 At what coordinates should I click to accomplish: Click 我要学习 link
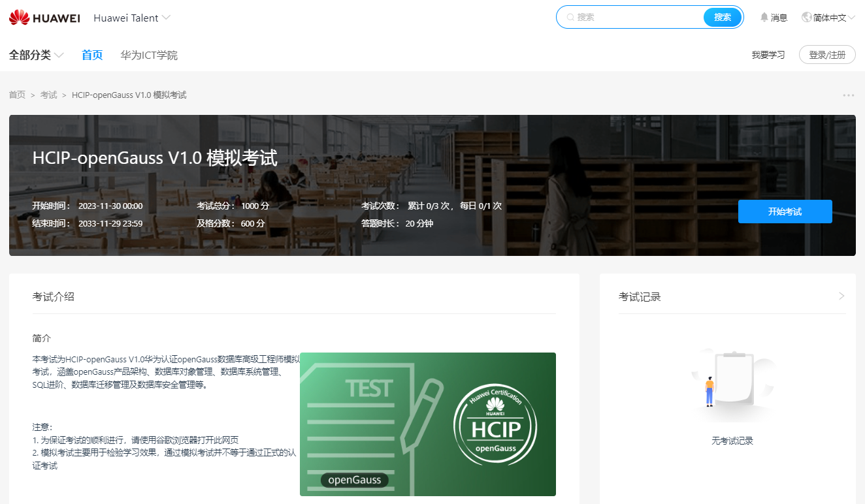coord(769,55)
